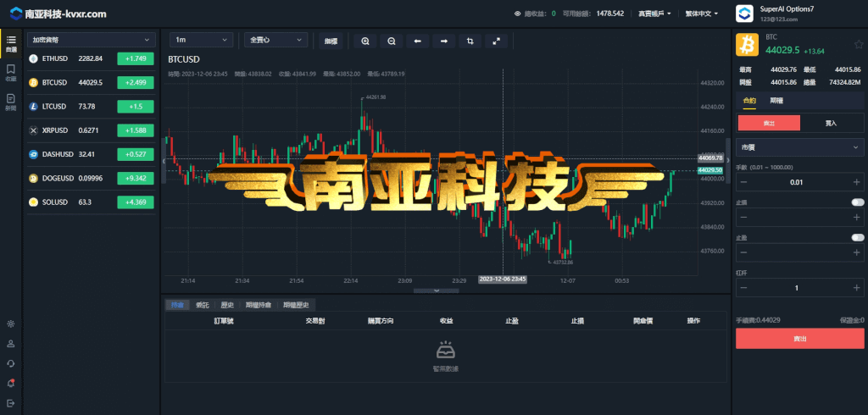Open the 真實帳戶 account dropdown
This screenshot has height=415, width=868.
pos(655,14)
